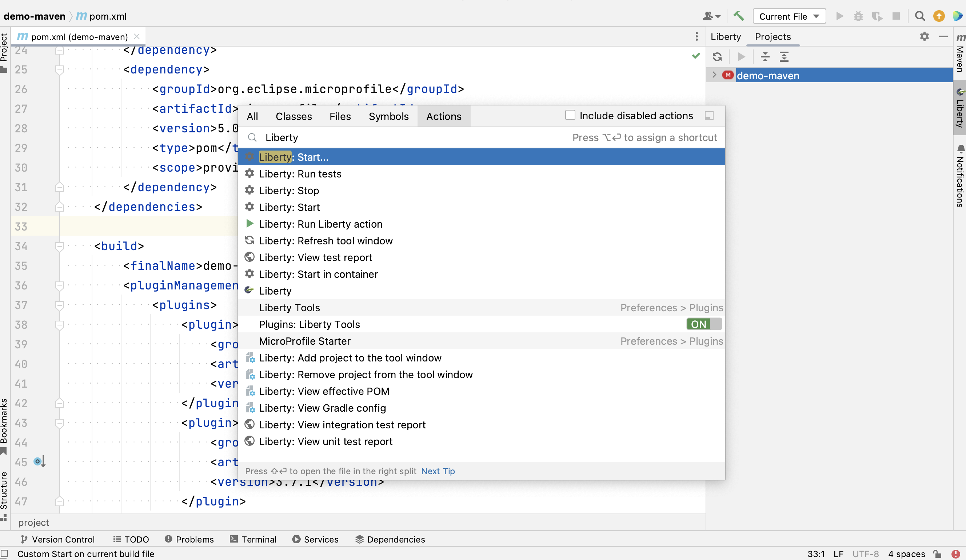
Task: Switch to the Actions tab
Action: [443, 115]
